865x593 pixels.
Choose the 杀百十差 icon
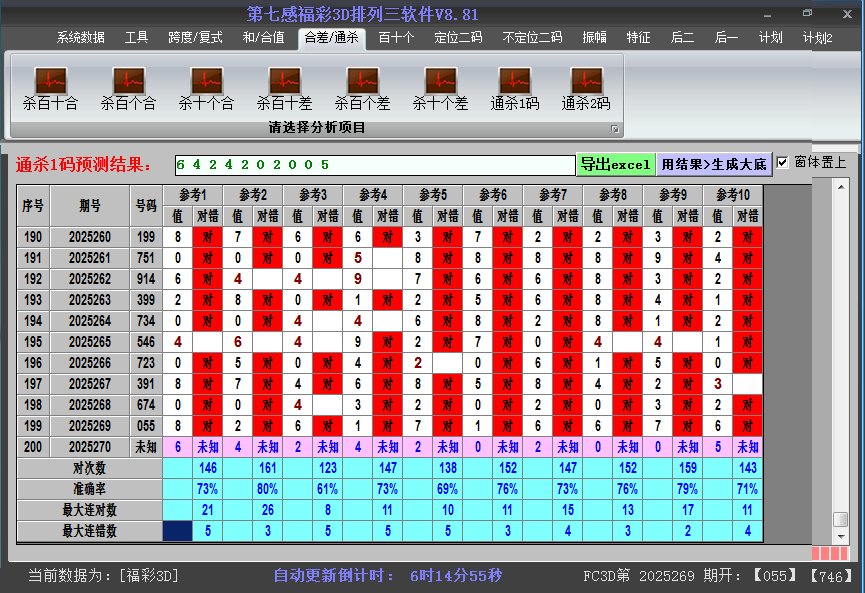click(284, 81)
